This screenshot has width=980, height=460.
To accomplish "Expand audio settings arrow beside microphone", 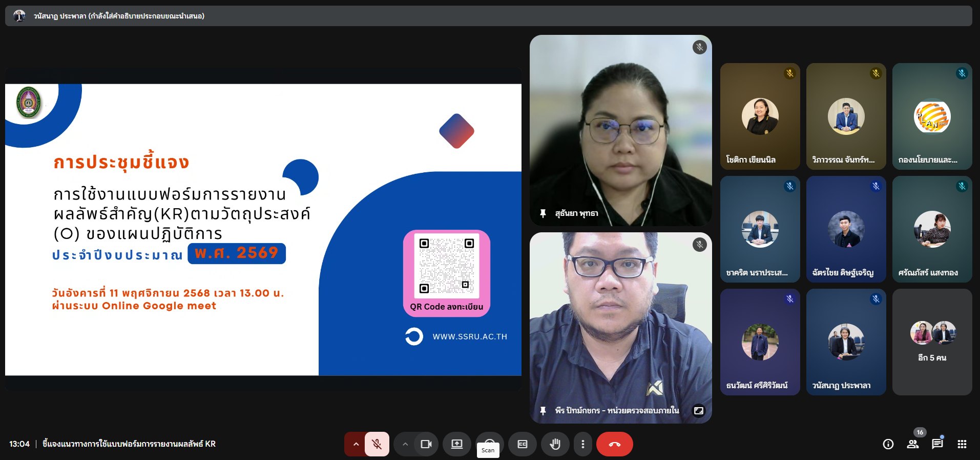I will [356, 444].
